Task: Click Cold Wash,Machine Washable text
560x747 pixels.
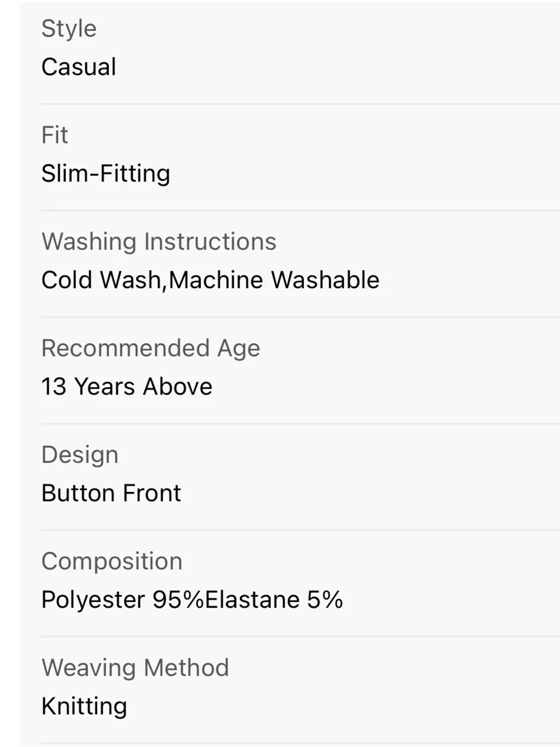Action: (x=211, y=280)
